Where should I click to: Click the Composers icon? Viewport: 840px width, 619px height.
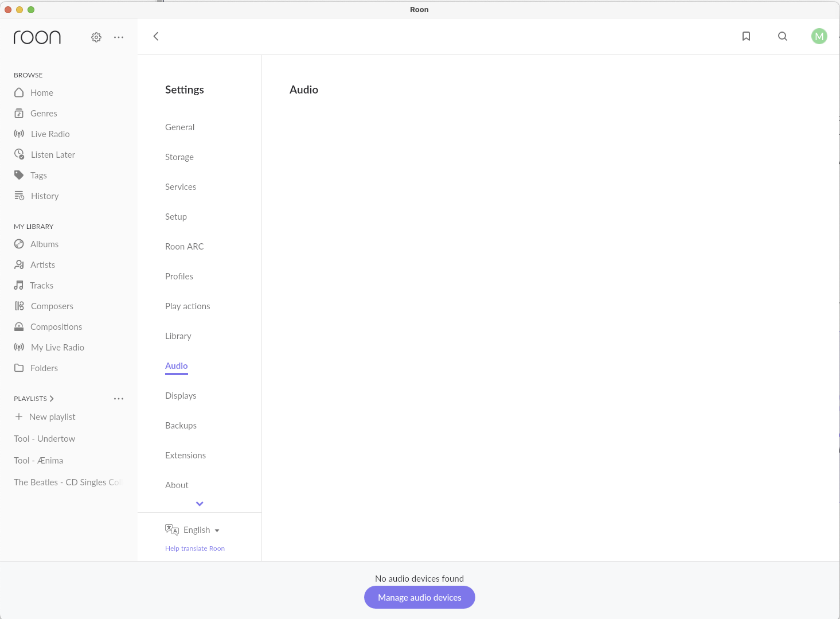pos(19,306)
